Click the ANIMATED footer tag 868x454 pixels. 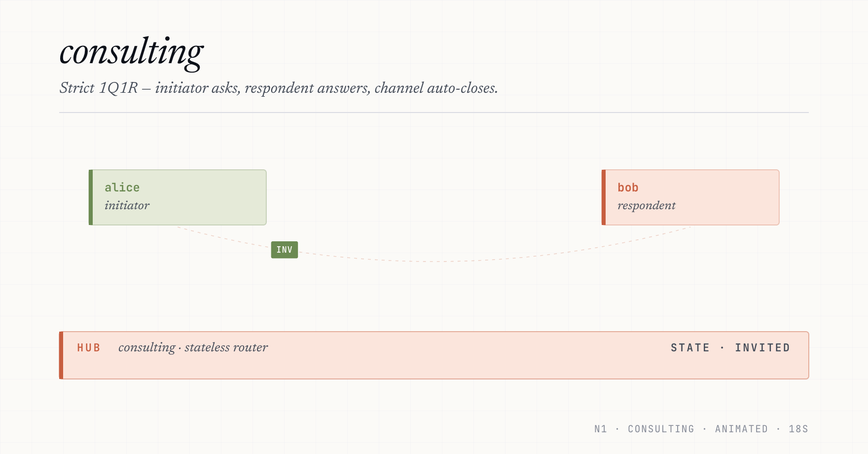pyautogui.click(x=741, y=429)
